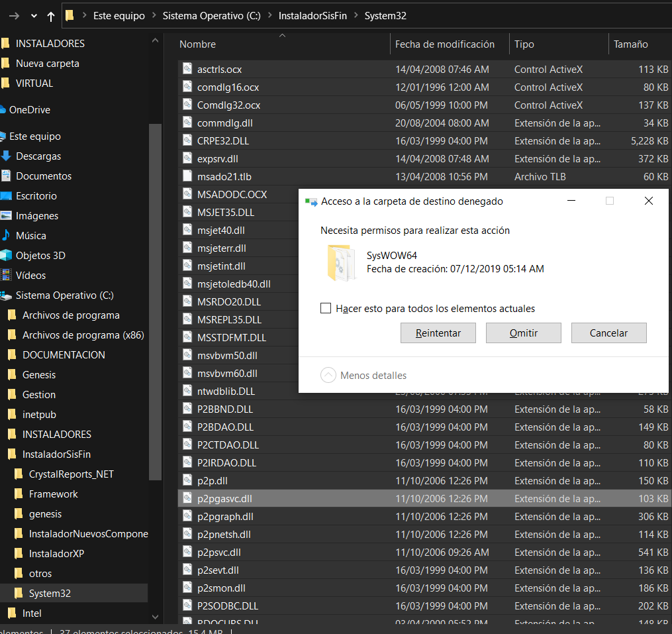
Task: Click the dialog title copy-transfer icon
Action: coord(311,201)
